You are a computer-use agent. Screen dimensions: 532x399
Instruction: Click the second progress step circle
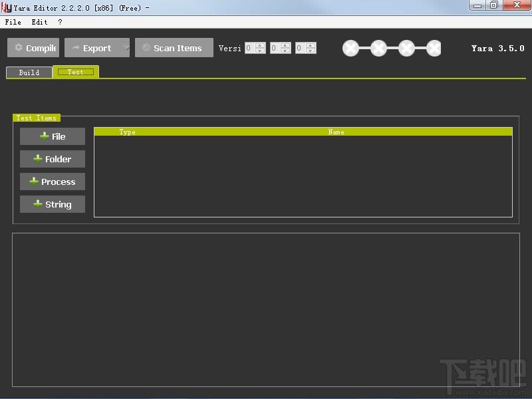(x=378, y=48)
